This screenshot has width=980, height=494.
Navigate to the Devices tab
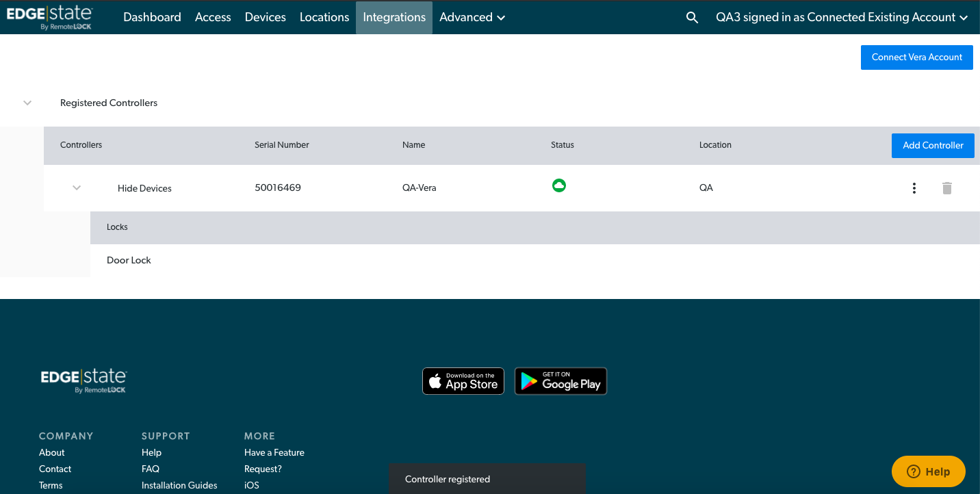[265, 17]
